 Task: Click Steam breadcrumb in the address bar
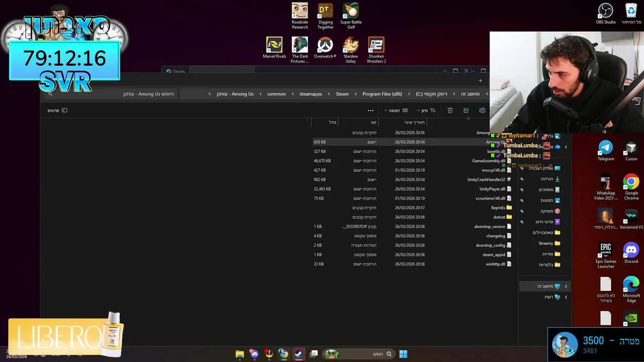342,94
